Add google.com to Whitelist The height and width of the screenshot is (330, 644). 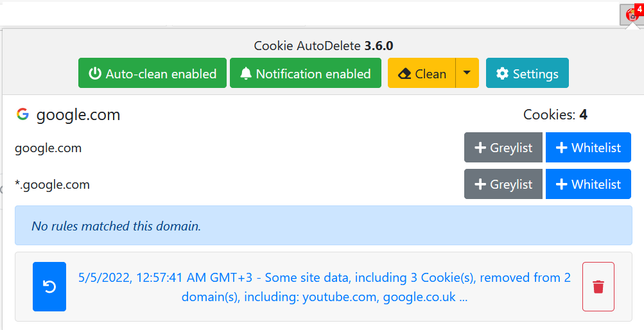588,148
